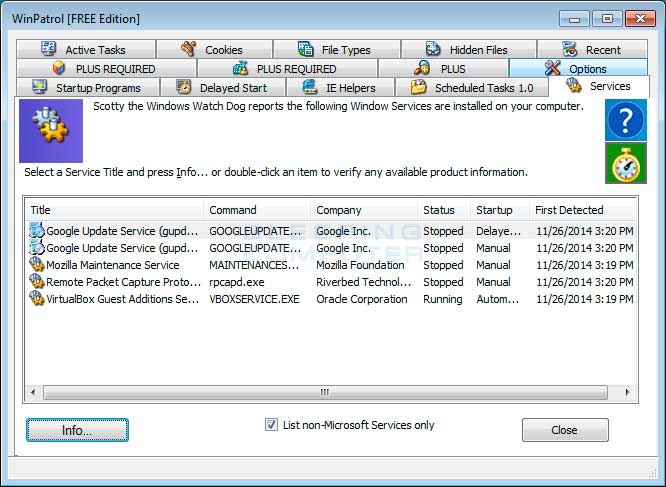
Task: Click the green stopwatch icon
Action: tap(626, 163)
